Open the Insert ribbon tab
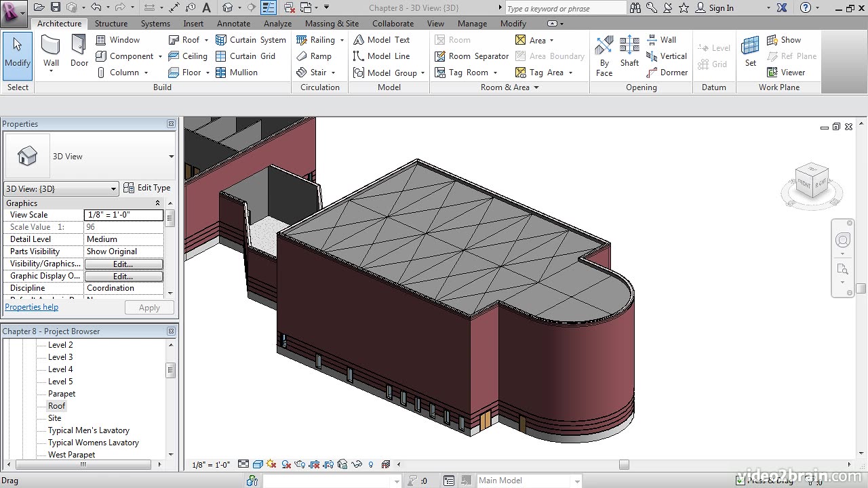The height and width of the screenshot is (488, 868). 193,23
